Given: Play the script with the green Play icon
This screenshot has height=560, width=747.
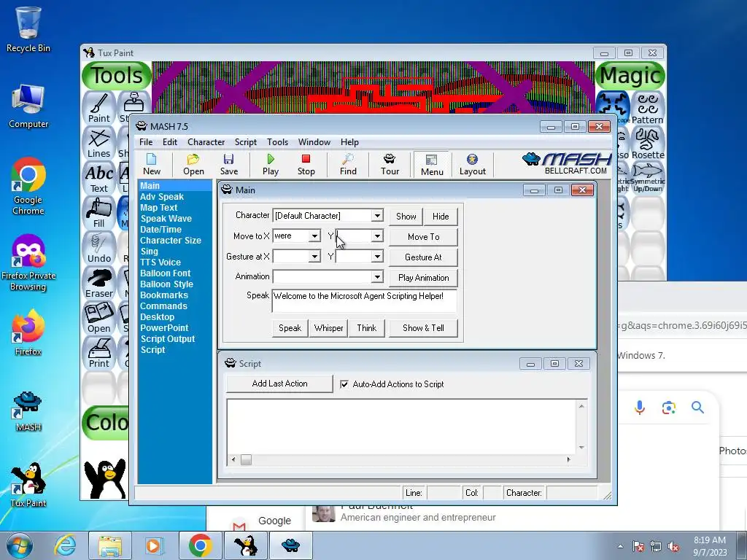Looking at the screenshot, I should tap(270, 165).
